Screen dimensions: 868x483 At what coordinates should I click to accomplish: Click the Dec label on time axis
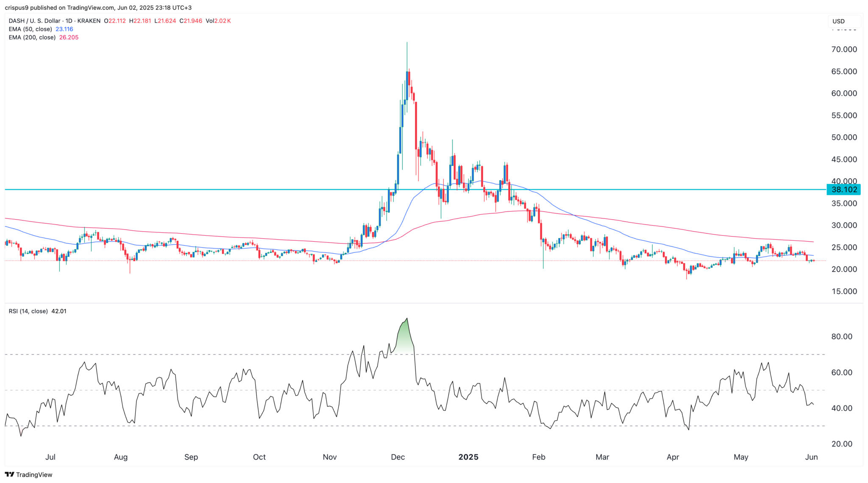[398, 457]
